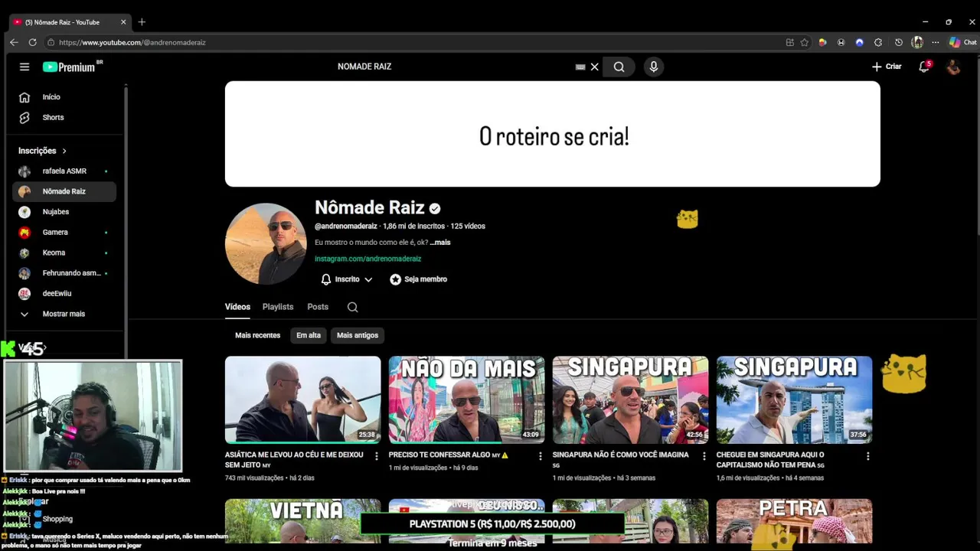Viewport: 980px width, 551px height.
Task: Click the browser address bar URL
Action: point(132,43)
